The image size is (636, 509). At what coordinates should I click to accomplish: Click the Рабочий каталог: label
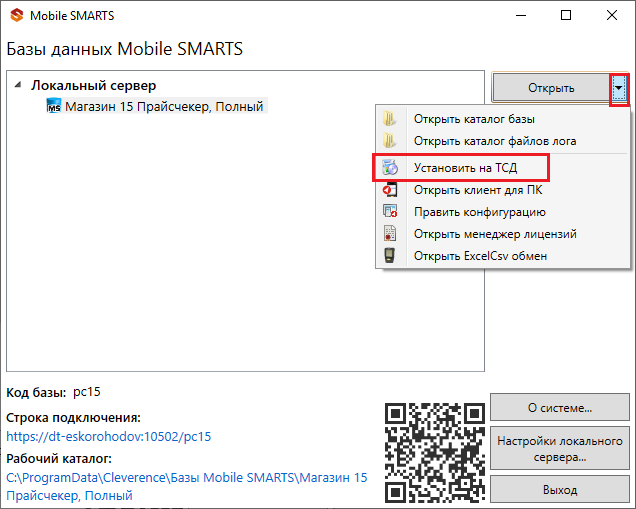coord(59,458)
